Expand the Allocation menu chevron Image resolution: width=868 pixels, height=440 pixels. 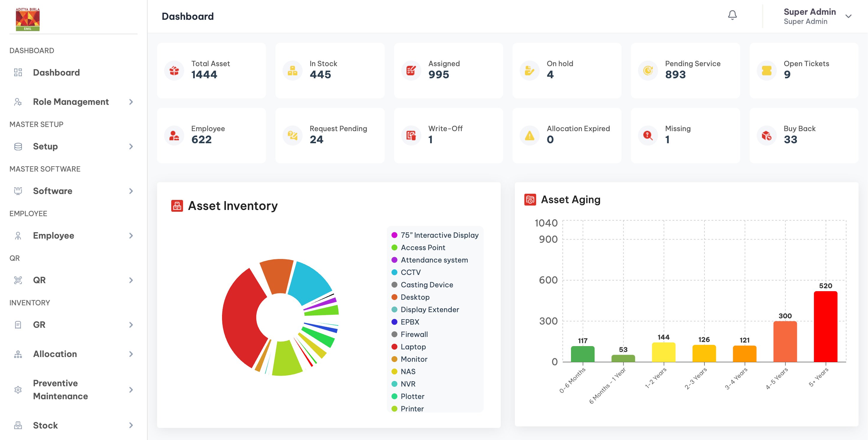[x=131, y=354]
